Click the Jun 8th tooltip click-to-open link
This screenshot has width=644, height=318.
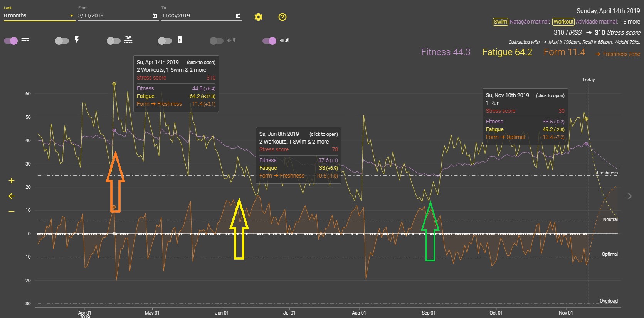(324, 134)
